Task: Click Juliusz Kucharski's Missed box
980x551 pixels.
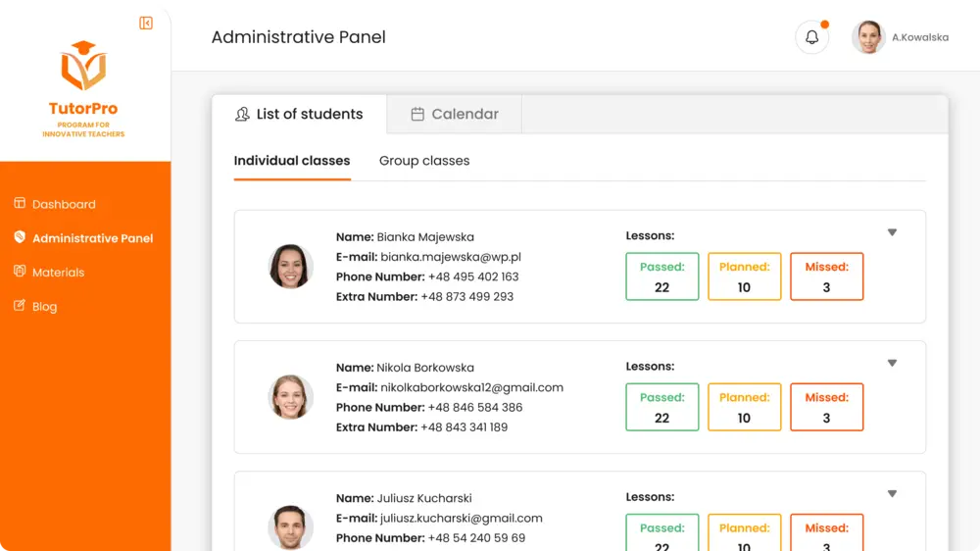Action: 826,532
